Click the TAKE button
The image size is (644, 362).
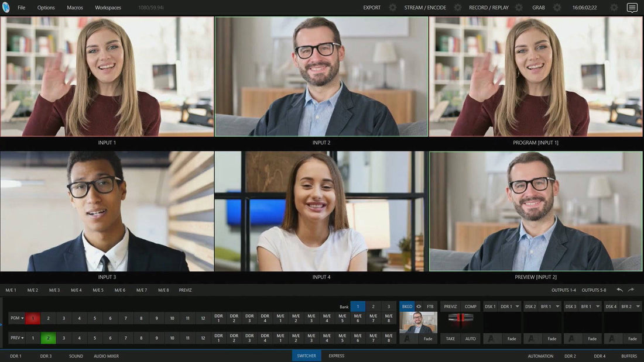tap(450, 339)
